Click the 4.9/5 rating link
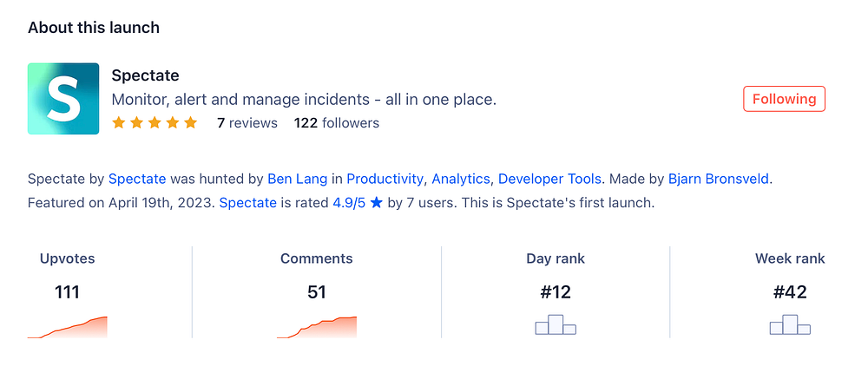Screen dimensions: 868x366 [349, 203]
